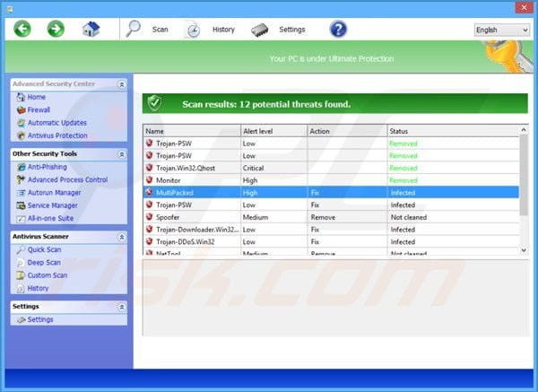Click the Antivirus Protection icon in sidebar
538x392 pixels.
click(x=21, y=135)
